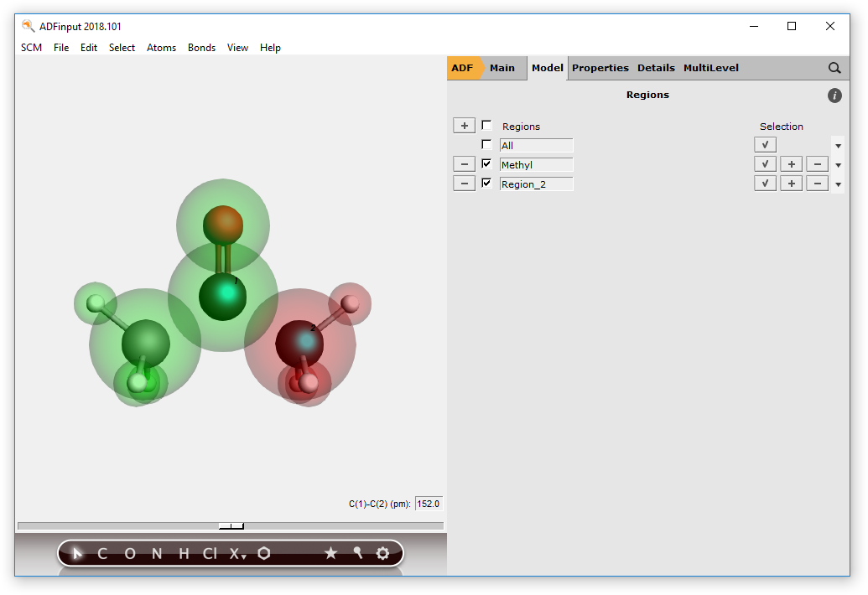Remove selection from the Methyl region
The image size is (868, 595).
pyautogui.click(x=818, y=164)
